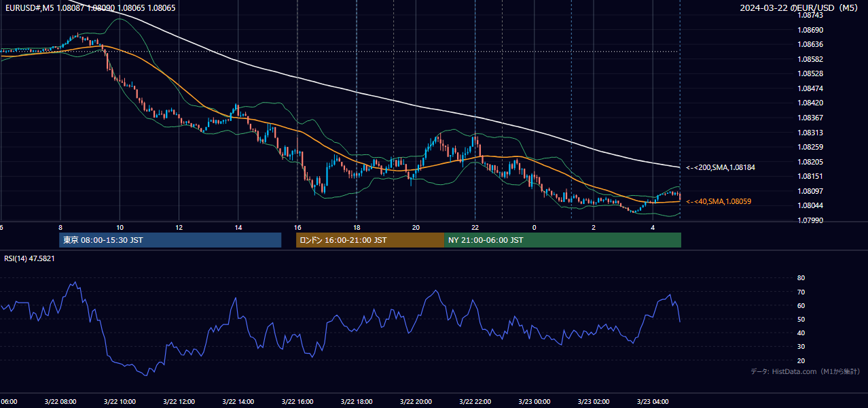Screen dimensions: 868x408
Task: Click RSI scale value 40
Action: (801, 333)
